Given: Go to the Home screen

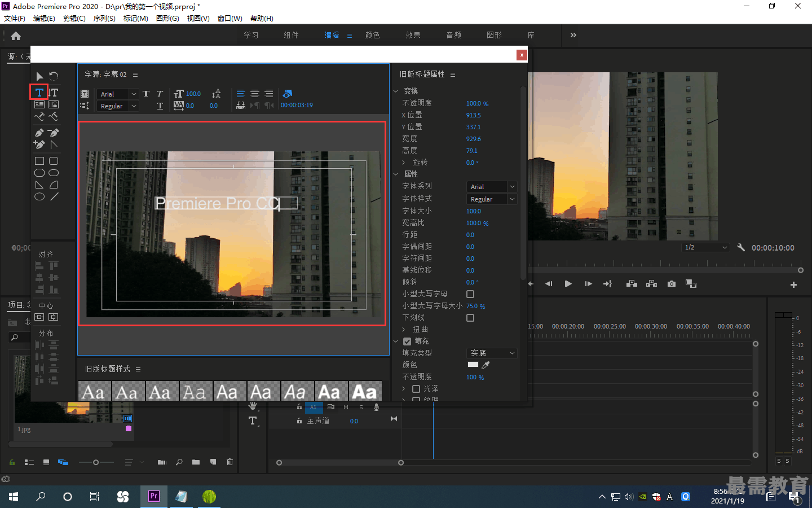Looking at the screenshot, I should coord(16,36).
